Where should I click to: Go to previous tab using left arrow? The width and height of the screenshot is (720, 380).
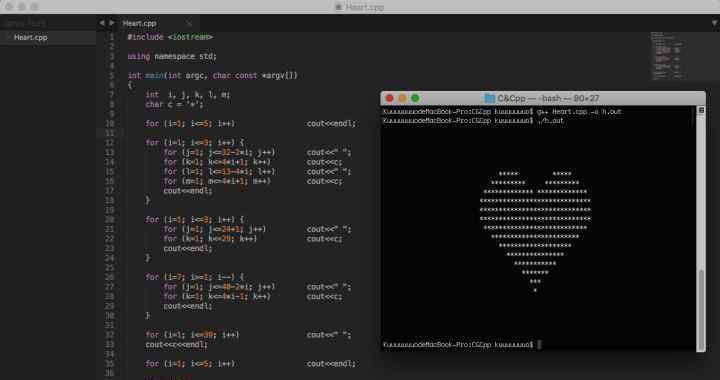tap(101, 22)
